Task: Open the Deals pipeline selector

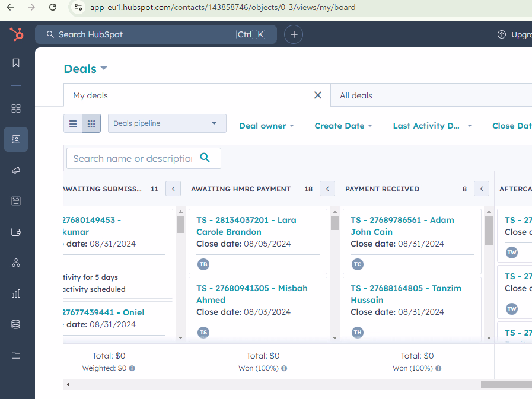Action: 167,123
